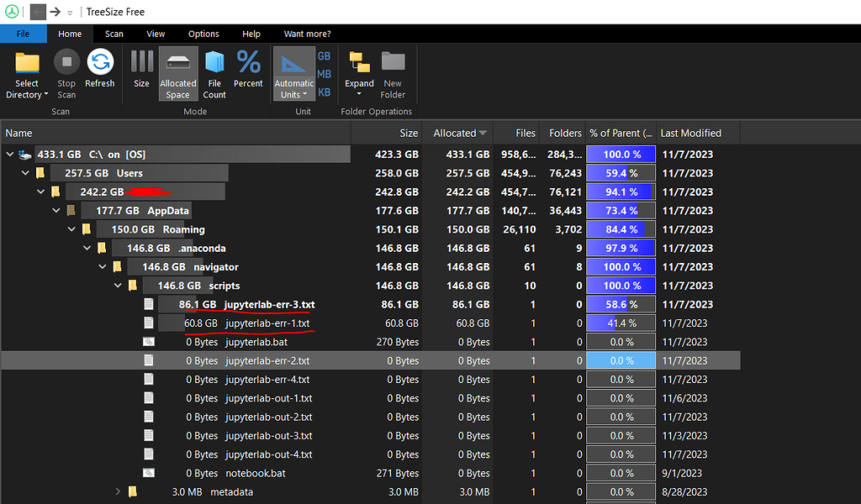Open the Scan ribbon tab

(x=114, y=34)
